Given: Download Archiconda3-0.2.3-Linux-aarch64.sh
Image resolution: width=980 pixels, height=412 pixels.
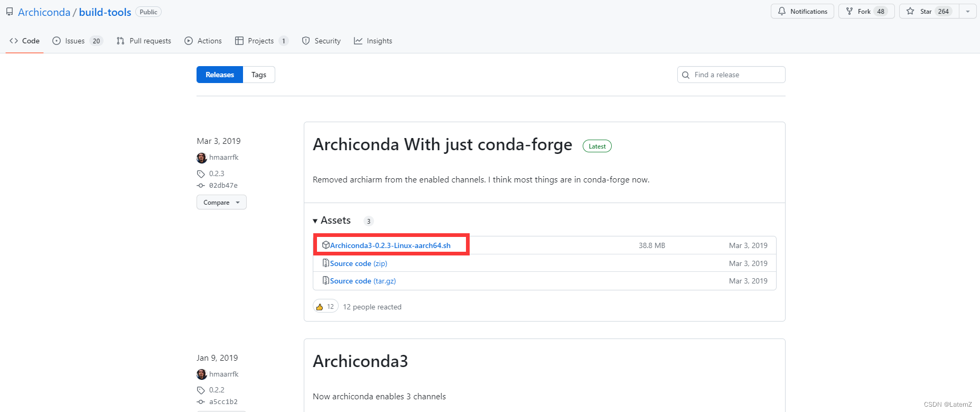Looking at the screenshot, I should pyautogui.click(x=390, y=245).
